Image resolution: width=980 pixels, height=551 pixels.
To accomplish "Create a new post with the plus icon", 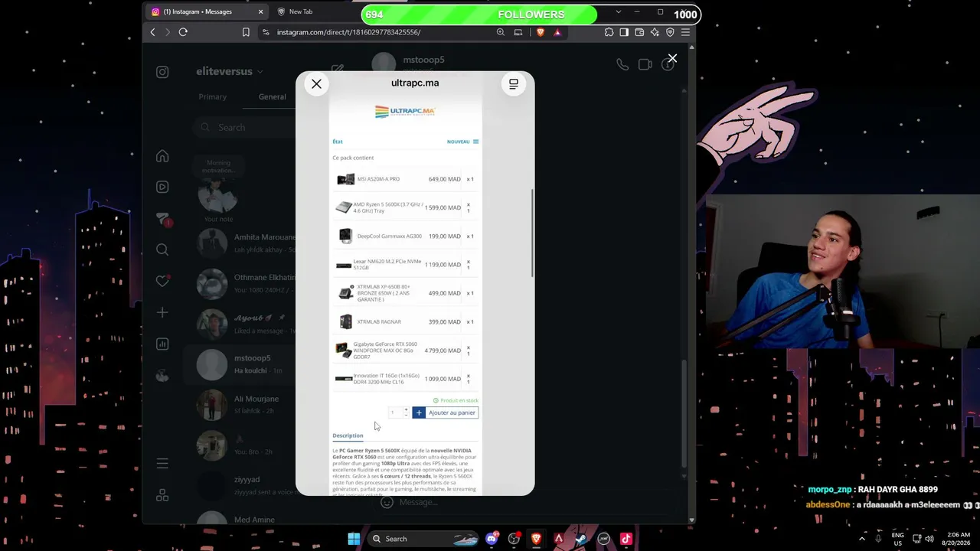I will click(x=162, y=312).
